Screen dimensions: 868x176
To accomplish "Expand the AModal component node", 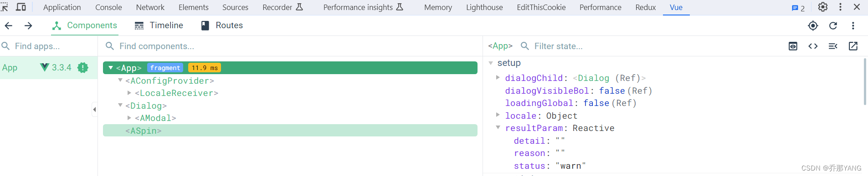I will pyautogui.click(x=129, y=118).
